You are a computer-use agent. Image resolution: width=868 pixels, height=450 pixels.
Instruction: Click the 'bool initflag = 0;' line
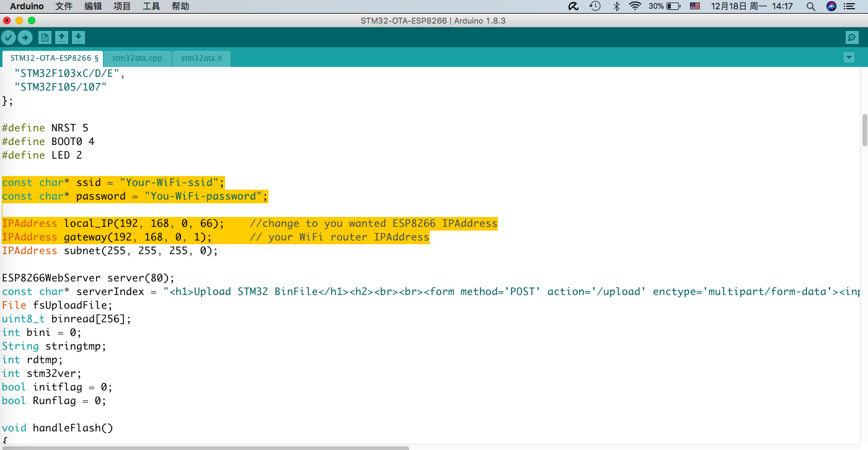58,387
